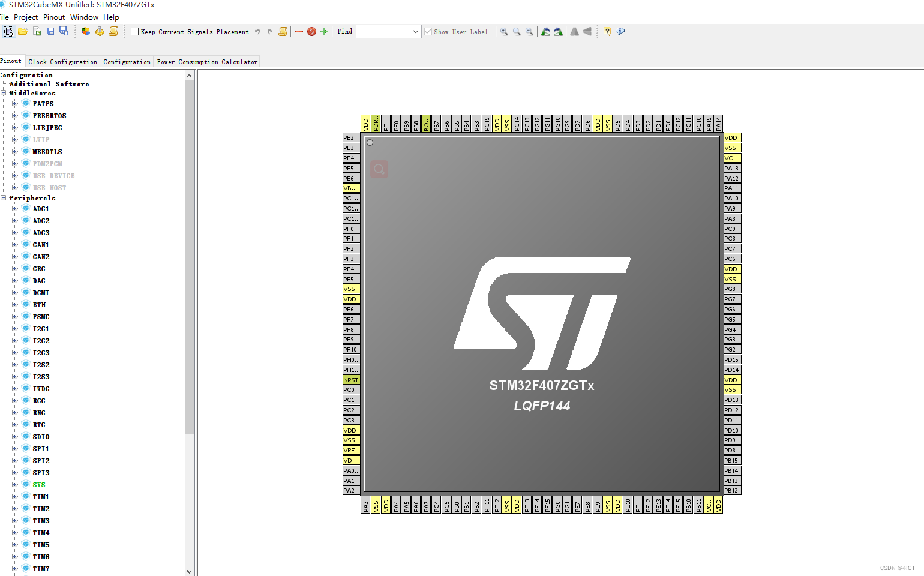Viewport: 924px width, 576px height.
Task: Open an existing project with folder icon
Action: 23,31
